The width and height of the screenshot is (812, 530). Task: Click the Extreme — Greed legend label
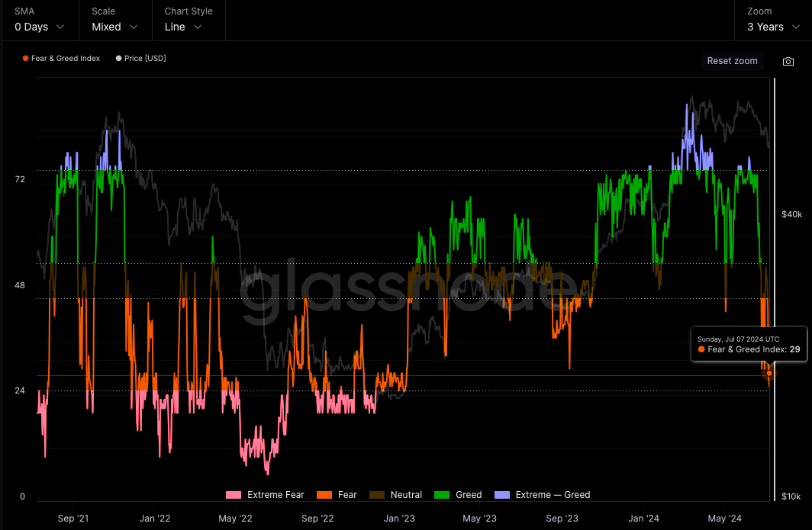pos(553,495)
